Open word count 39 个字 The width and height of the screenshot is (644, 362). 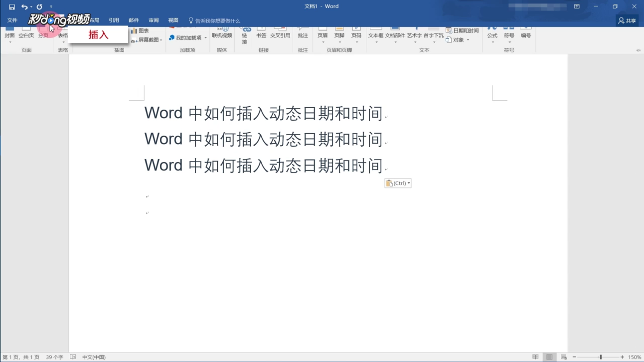pos(54,357)
